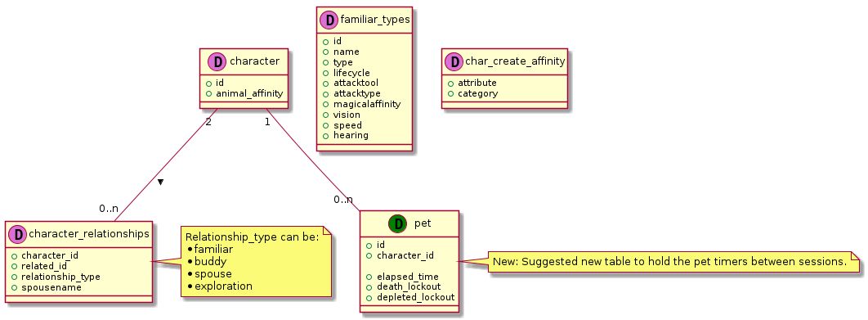Click the arrow marker on the relationship line
868x320 pixels.
pos(160,182)
